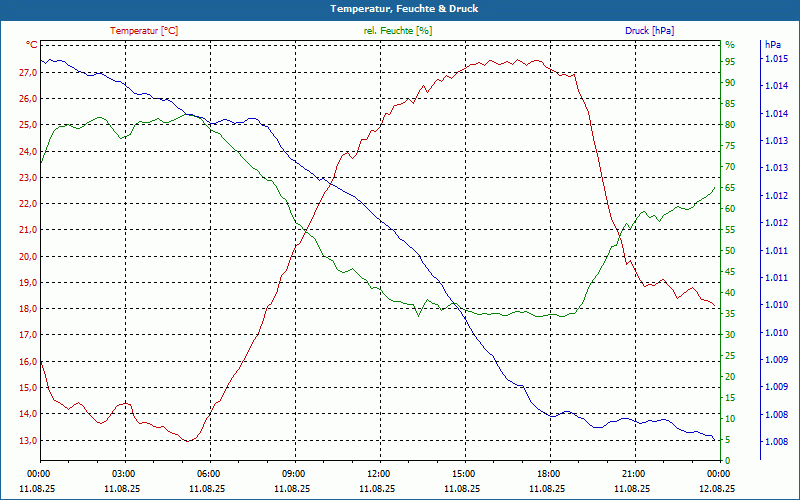Click the 18,0 temperature axis value

28,309
